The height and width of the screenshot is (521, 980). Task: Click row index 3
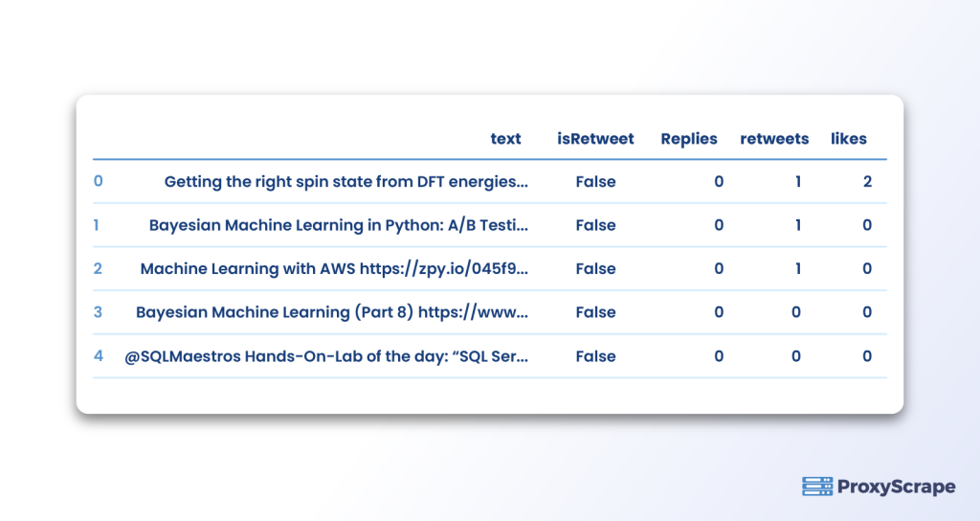pyautogui.click(x=98, y=311)
